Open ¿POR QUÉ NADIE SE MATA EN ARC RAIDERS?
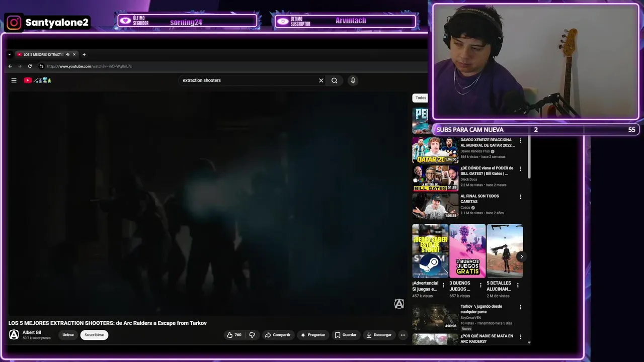 [487, 338]
